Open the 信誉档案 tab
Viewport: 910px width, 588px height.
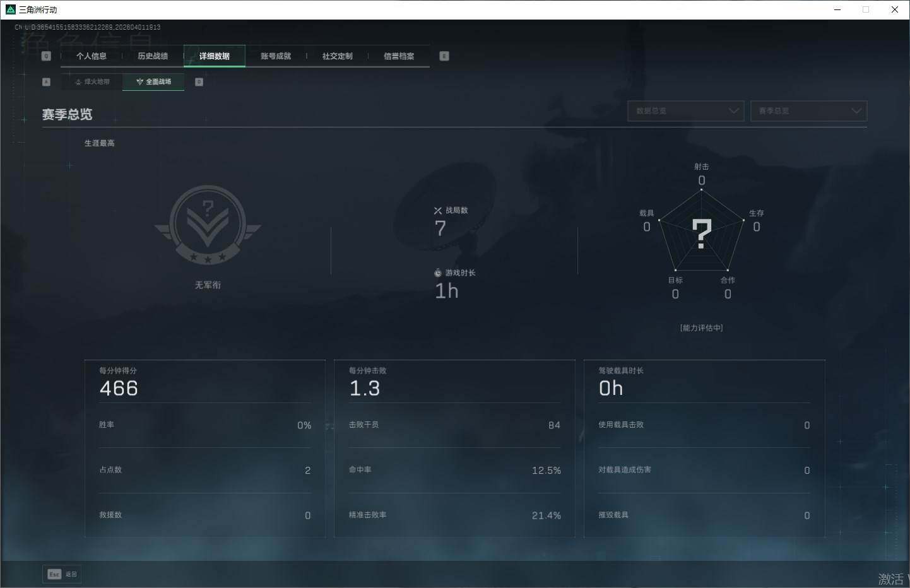pyautogui.click(x=399, y=56)
